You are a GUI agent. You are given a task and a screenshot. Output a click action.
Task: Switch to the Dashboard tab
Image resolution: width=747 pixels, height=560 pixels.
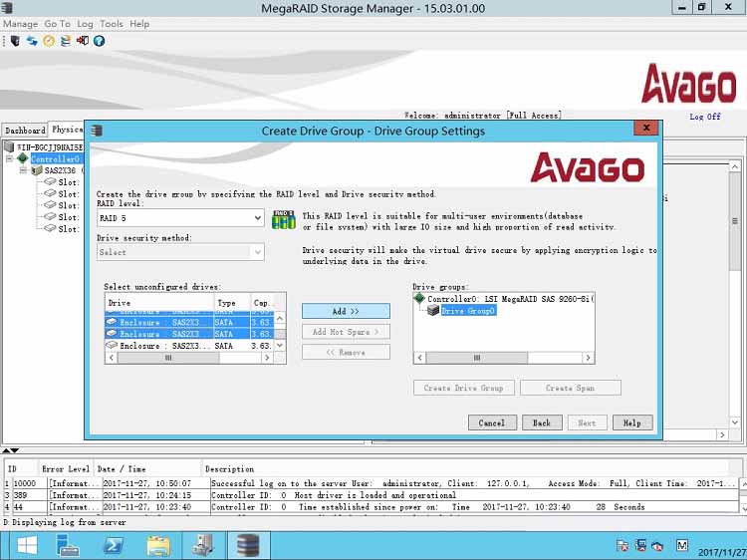point(25,131)
